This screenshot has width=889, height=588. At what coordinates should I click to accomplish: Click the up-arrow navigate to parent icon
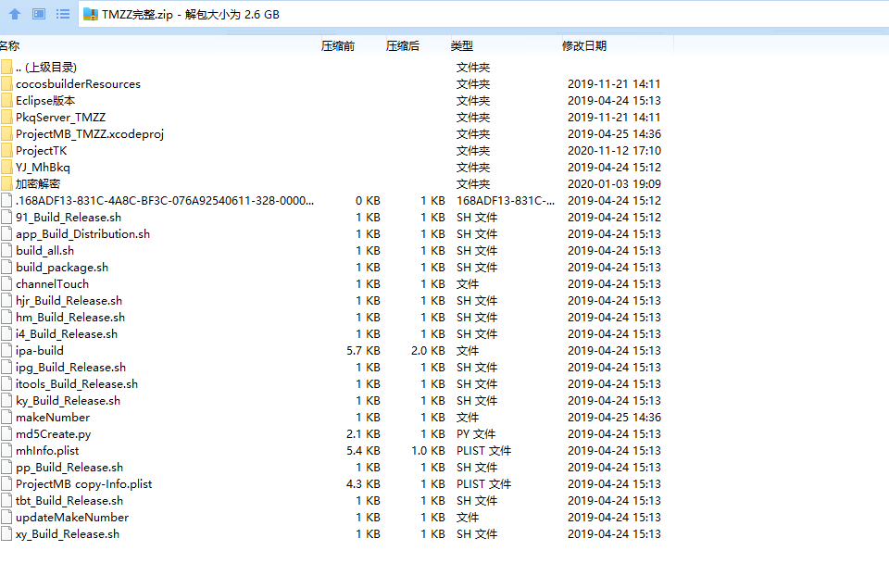point(15,14)
